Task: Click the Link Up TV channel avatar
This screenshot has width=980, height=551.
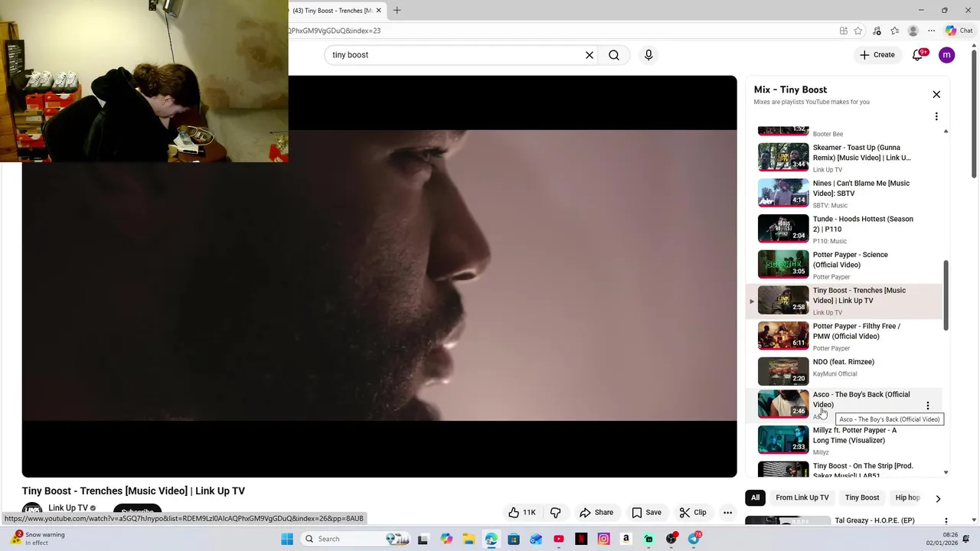Action: tap(32, 510)
